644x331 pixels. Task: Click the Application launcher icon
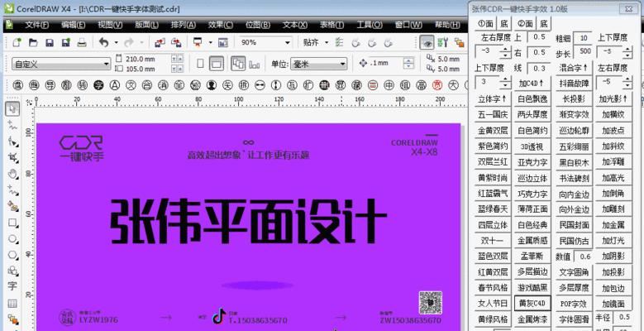pos(198,42)
